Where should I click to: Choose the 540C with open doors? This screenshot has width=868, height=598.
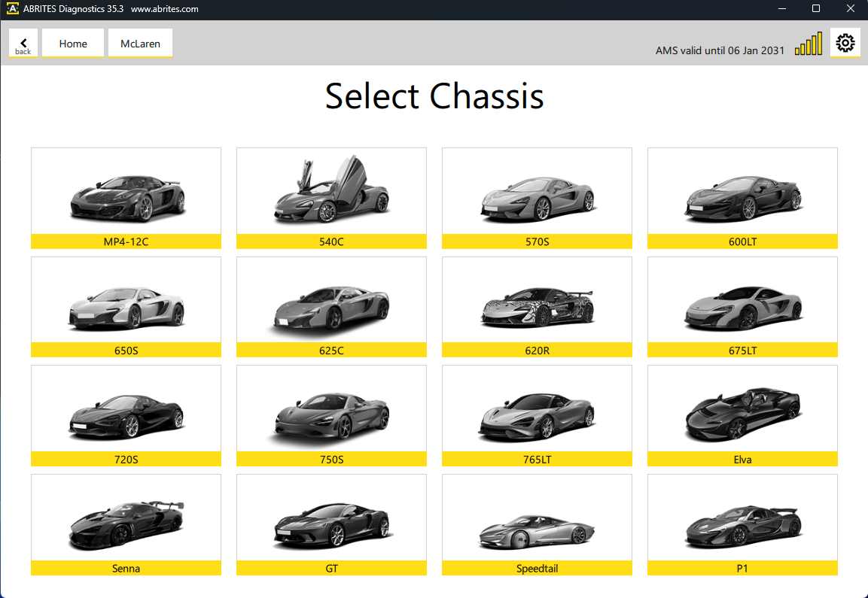point(331,192)
